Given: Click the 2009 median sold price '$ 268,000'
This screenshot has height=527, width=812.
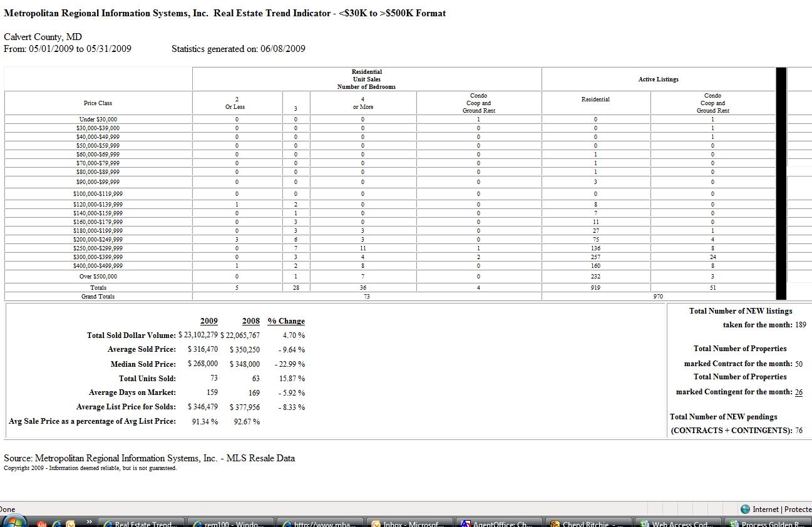Looking at the screenshot, I should [x=203, y=364].
